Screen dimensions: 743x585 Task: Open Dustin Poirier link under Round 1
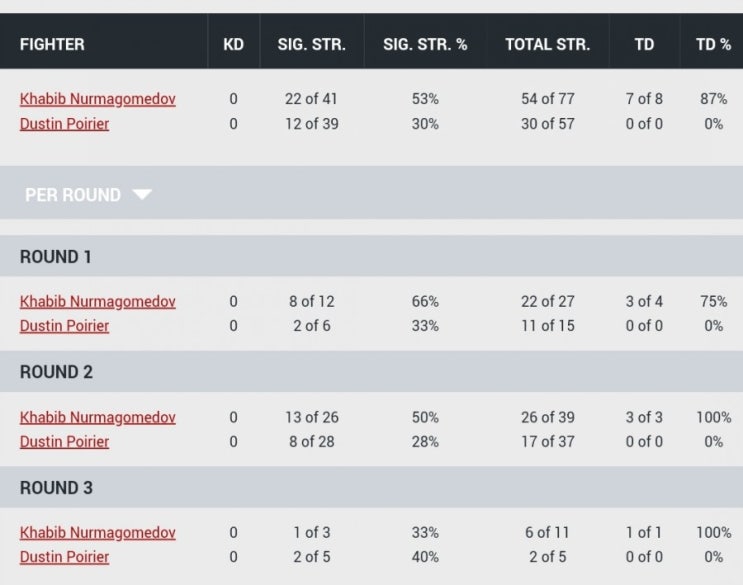tap(64, 326)
